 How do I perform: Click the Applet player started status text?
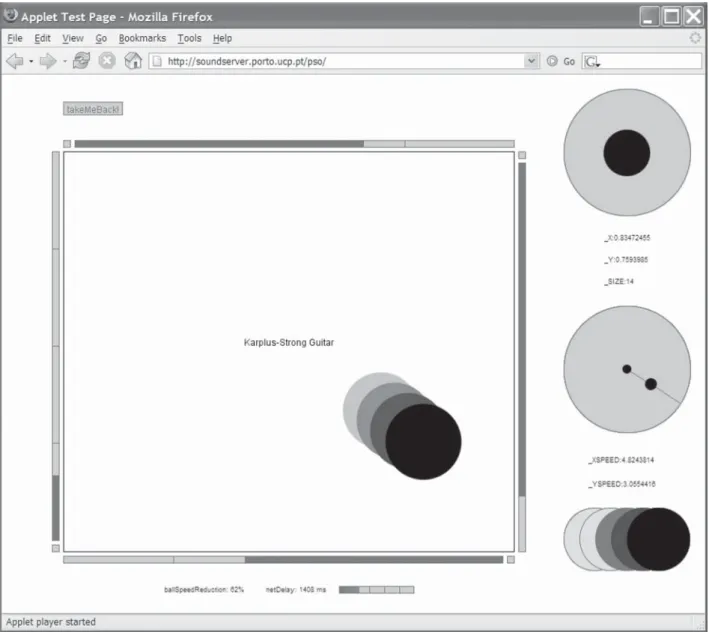pyautogui.click(x=51, y=622)
